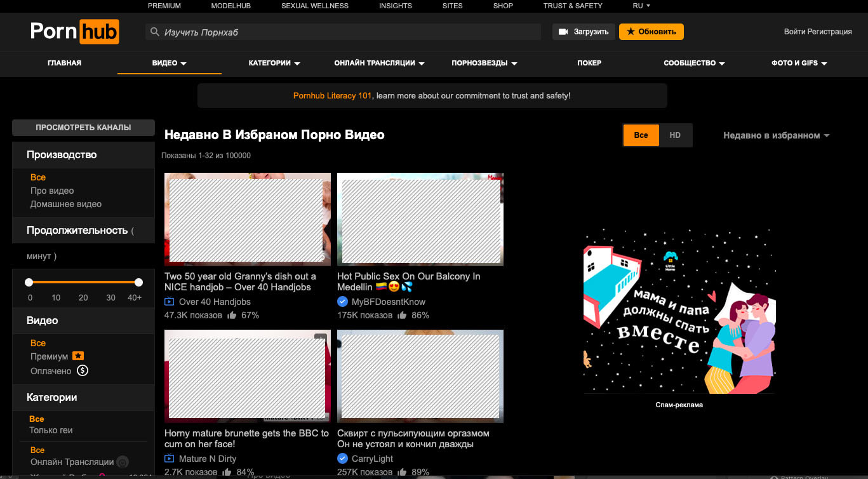Screen dimensions: 868x479
Task: Click the channel icon beside Mature N Dirty
Action: click(x=170, y=459)
